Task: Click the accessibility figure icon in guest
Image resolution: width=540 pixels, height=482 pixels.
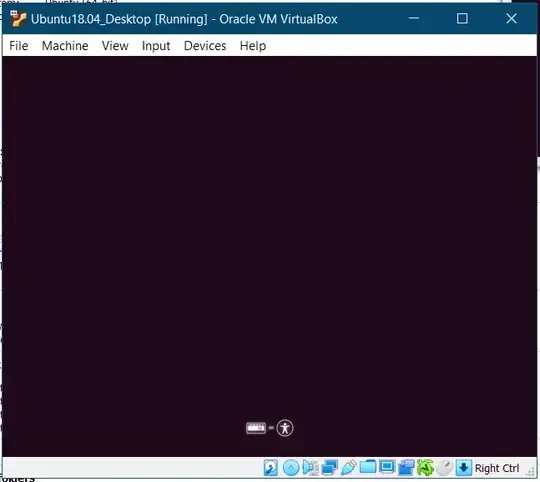Action: click(285, 428)
